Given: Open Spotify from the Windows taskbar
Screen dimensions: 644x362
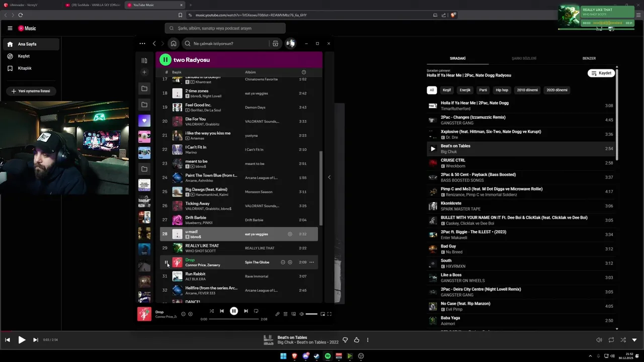Looking at the screenshot, I should coord(328,356).
